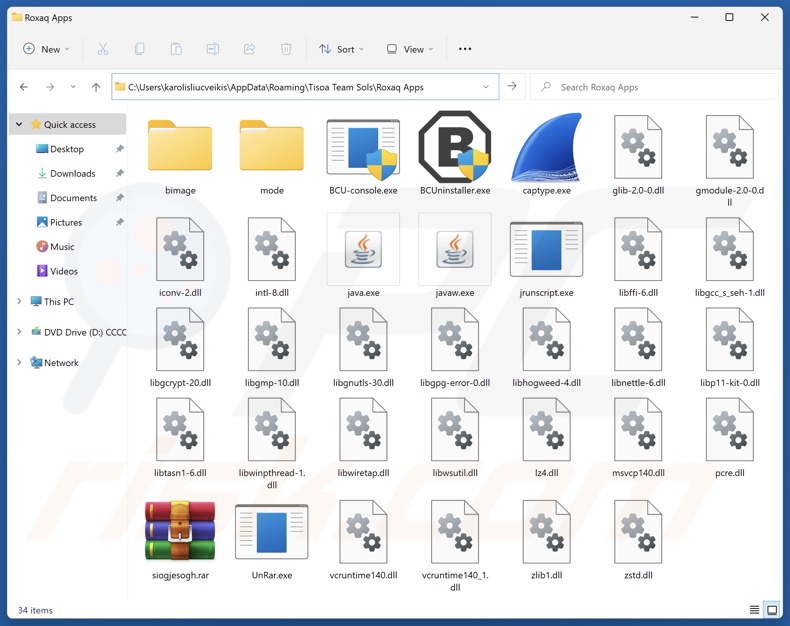Viewport: 790px width, 626px height.
Task: Click the Search Roxaq Apps box
Action: click(654, 87)
